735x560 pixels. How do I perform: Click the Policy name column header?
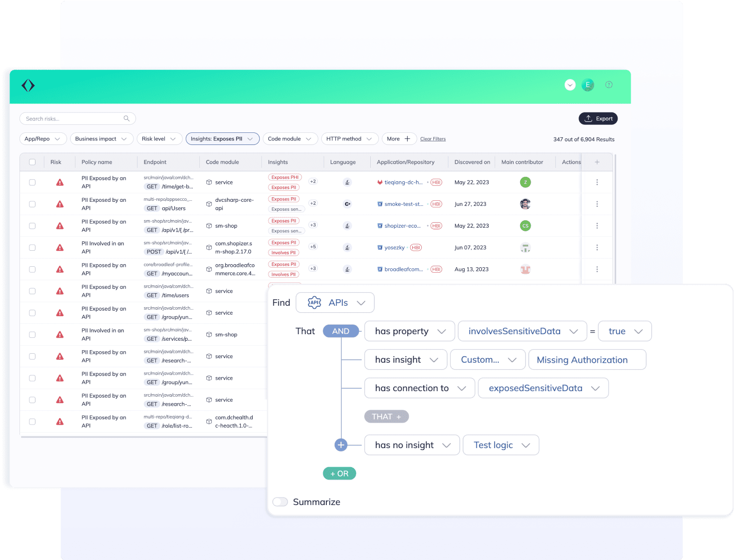[x=97, y=162]
